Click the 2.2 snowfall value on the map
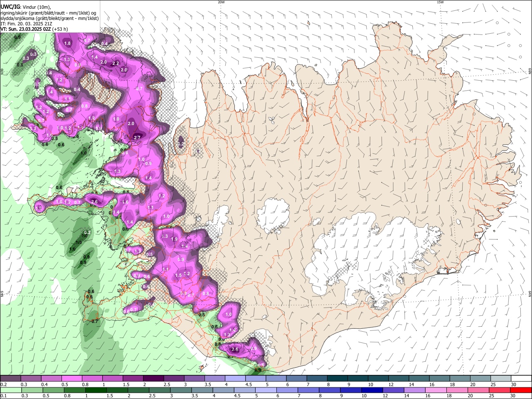The height and width of the screenshot is (399, 532). (x=116, y=63)
